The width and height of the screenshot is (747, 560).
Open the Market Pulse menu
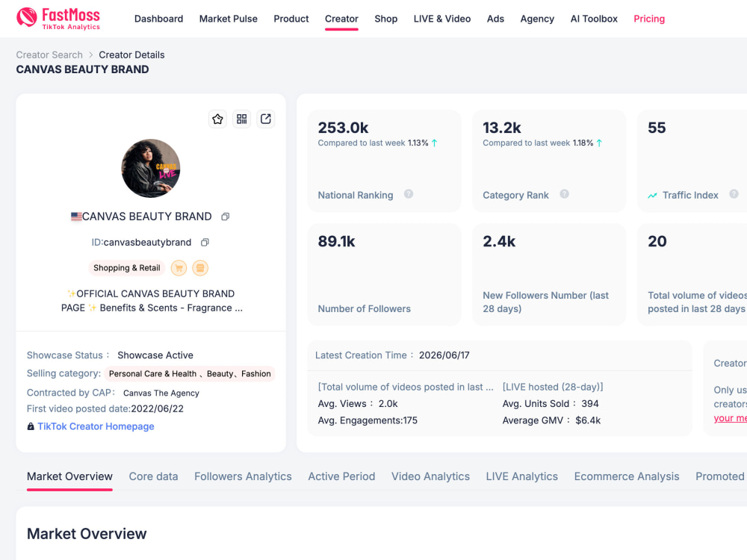click(x=228, y=19)
